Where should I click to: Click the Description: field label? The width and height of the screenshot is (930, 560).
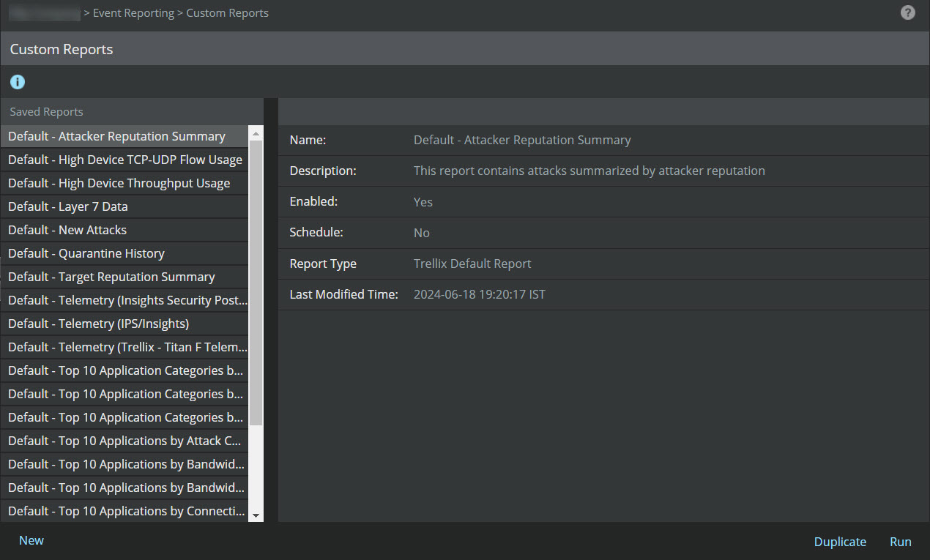[x=323, y=171]
